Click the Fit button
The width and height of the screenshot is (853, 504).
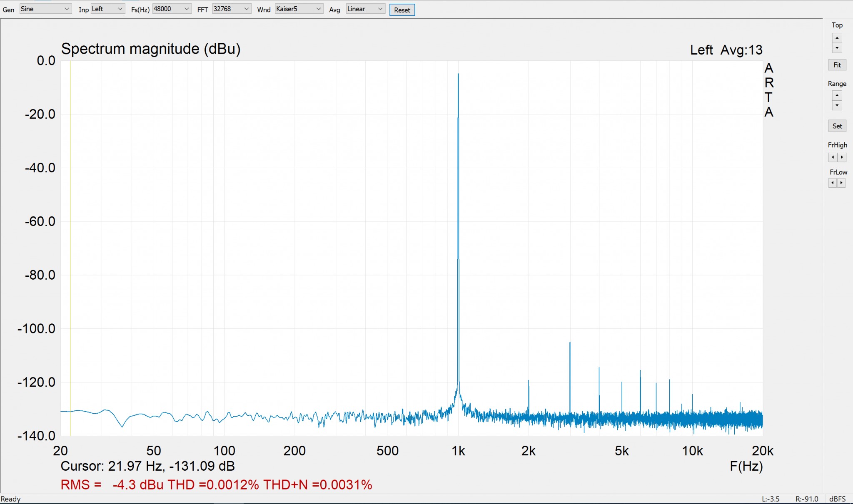coord(837,65)
